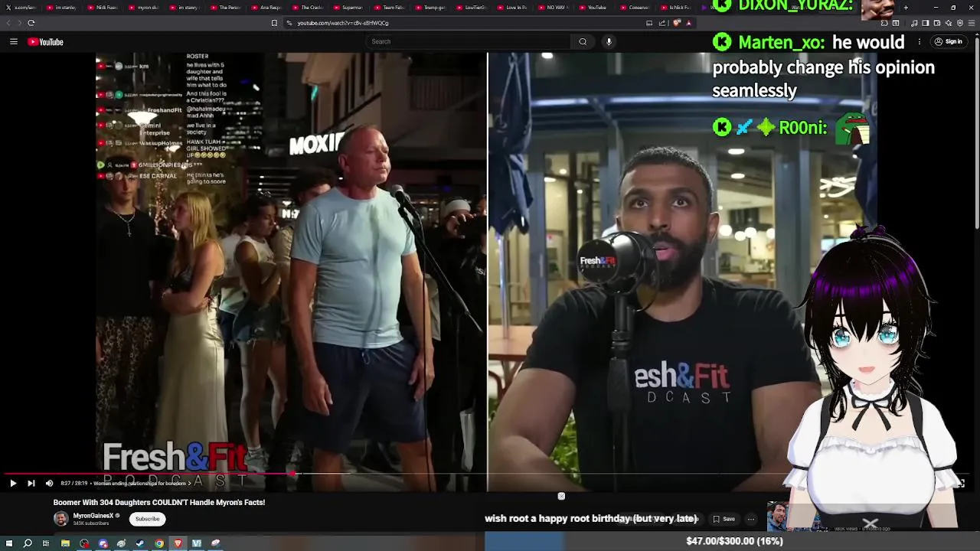Viewport: 980px width, 551px height.
Task: Click the MyronGainesX channel avatar
Action: (60, 519)
